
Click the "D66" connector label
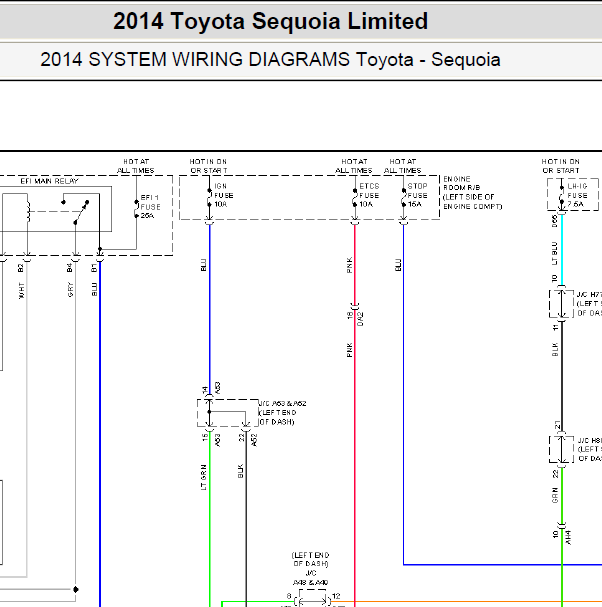pos(554,221)
